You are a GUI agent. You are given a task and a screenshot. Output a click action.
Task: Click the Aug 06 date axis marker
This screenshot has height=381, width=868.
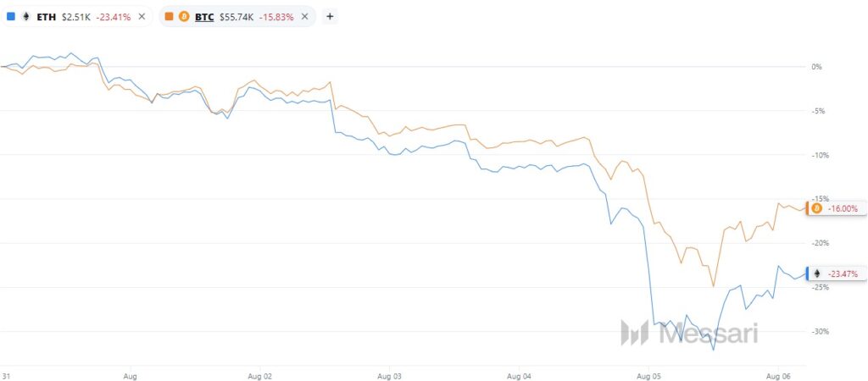(778, 374)
